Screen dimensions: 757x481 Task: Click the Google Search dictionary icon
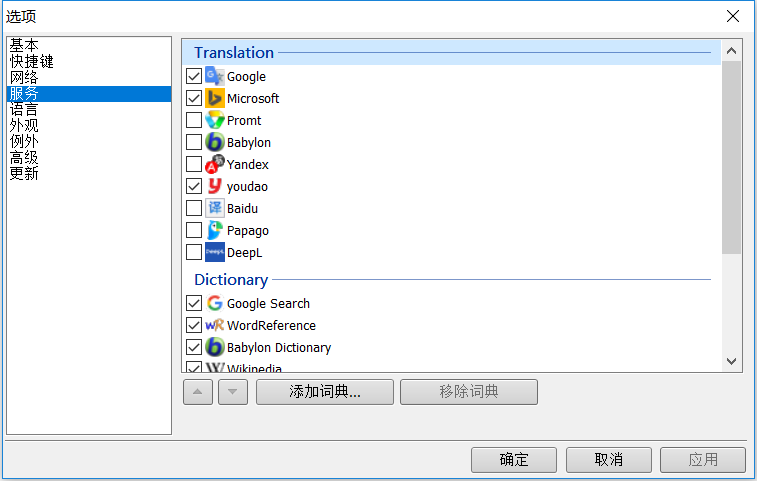coord(214,303)
